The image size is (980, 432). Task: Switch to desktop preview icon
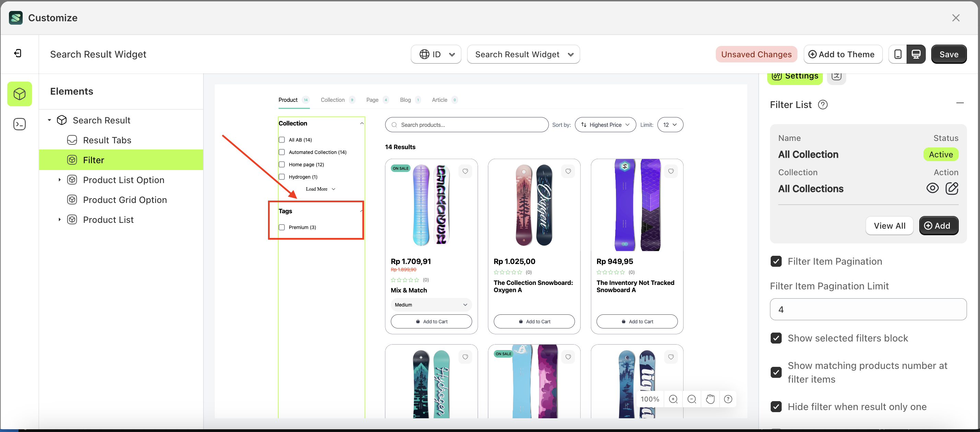pyautogui.click(x=916, y=55)
